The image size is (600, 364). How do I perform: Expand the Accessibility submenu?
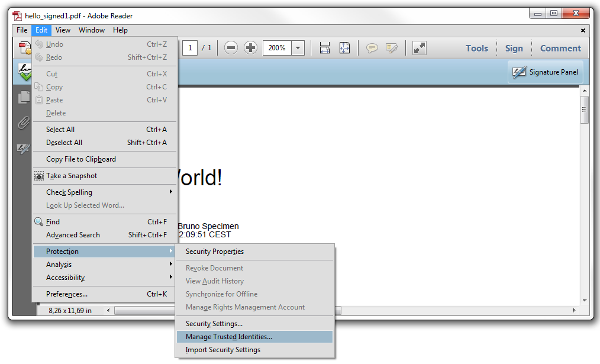[105, 278]
